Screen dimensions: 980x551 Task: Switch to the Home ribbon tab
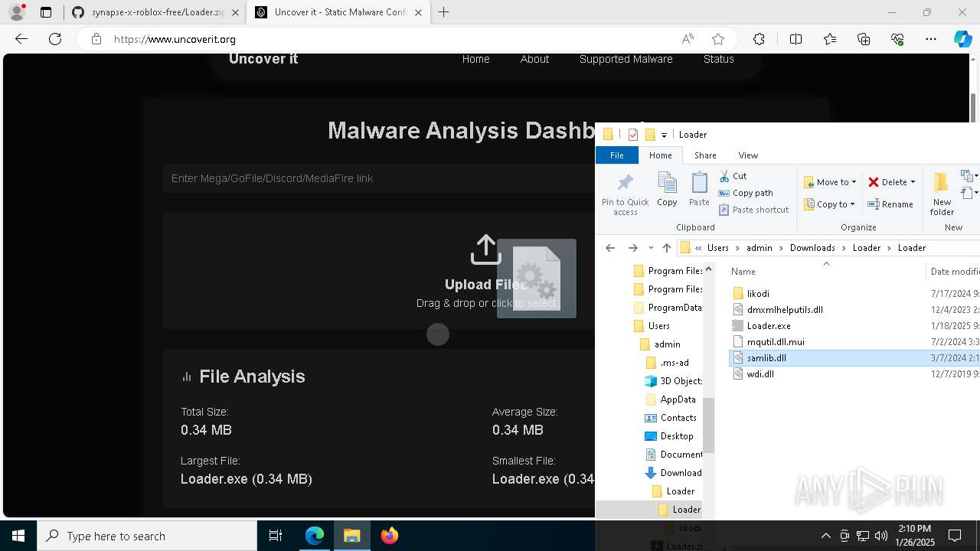tap(660, 155)
